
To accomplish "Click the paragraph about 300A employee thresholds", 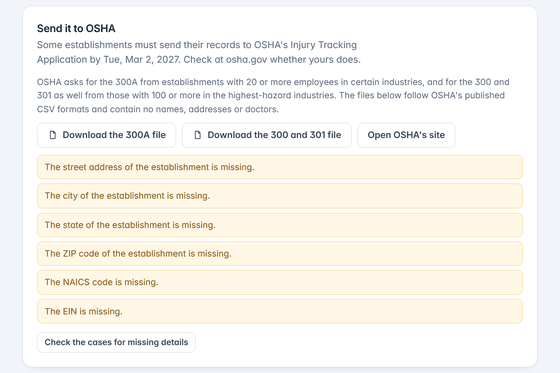I will pos(273,95).
